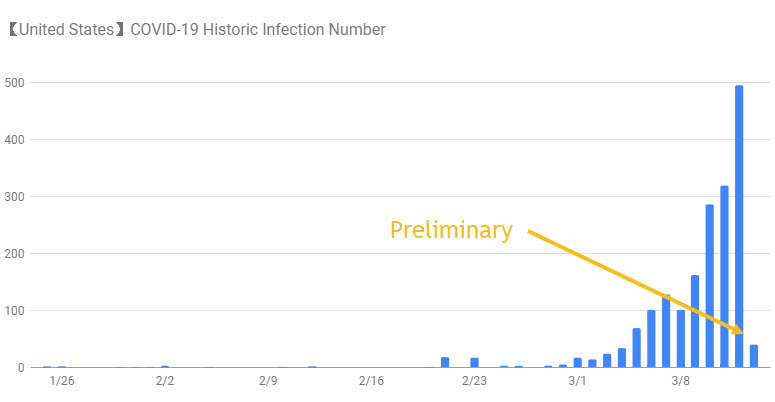Click the 400 y-axis value label
Screen dimensions: 775x402
(x=14, y=139)
